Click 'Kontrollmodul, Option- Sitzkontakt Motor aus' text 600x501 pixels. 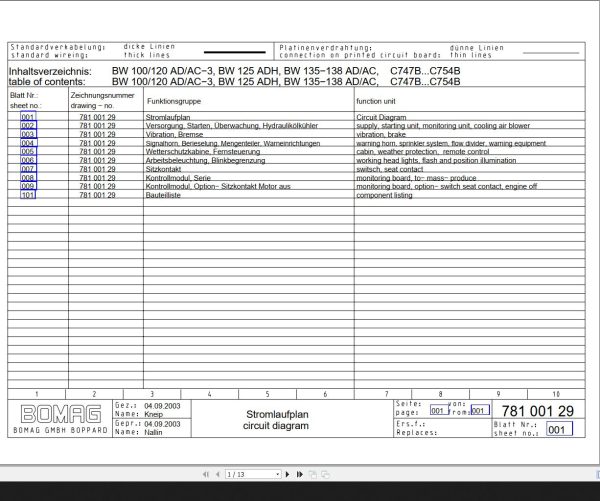(218, 186)
